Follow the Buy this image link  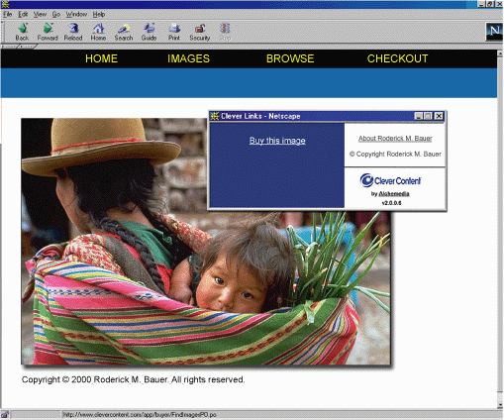(277, 141)
